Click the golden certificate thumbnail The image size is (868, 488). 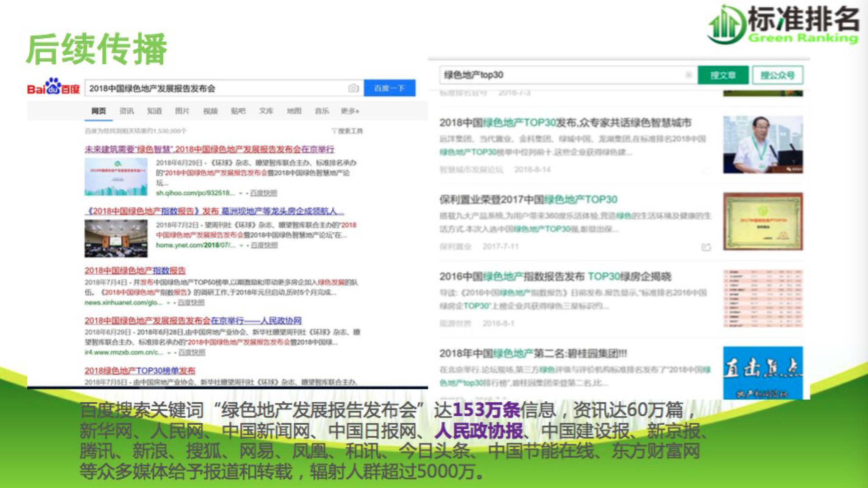click(763, 221)
